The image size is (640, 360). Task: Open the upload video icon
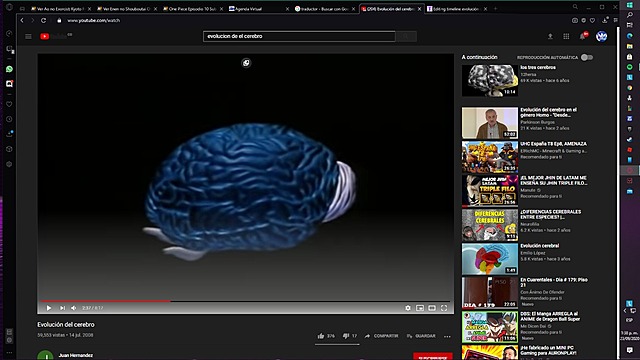[550, 36]
